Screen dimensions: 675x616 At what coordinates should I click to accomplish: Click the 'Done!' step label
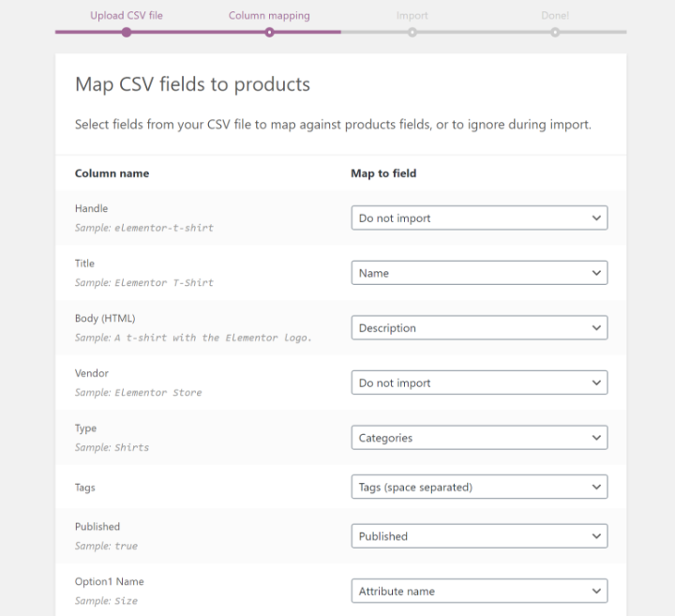[x=555, y=16]
